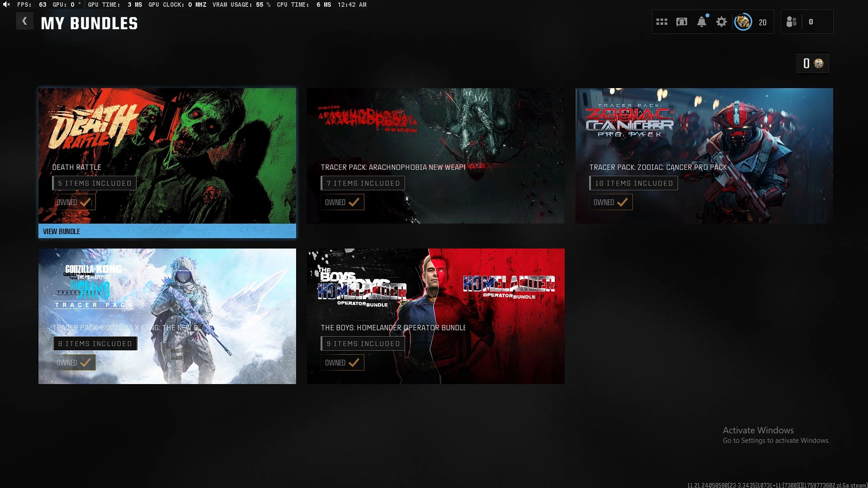Open the settings gear
This screenshot has width=868, height=488.
coord(722,22)
